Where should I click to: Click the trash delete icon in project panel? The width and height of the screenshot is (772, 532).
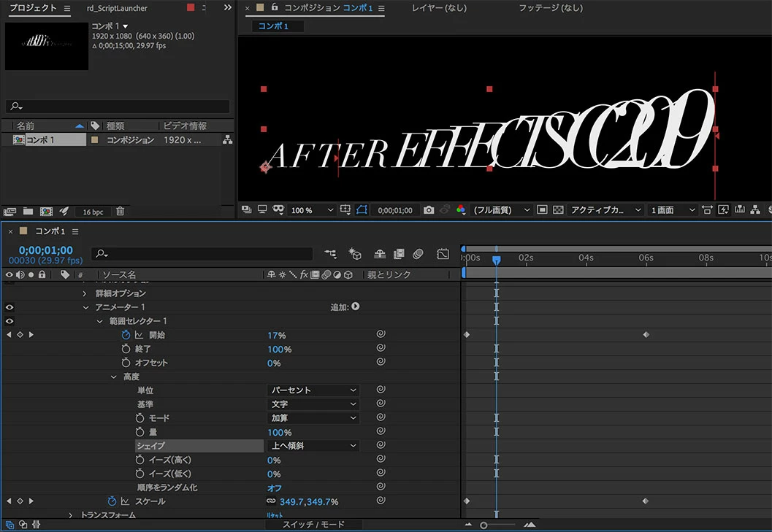click(x=120, y=212)
